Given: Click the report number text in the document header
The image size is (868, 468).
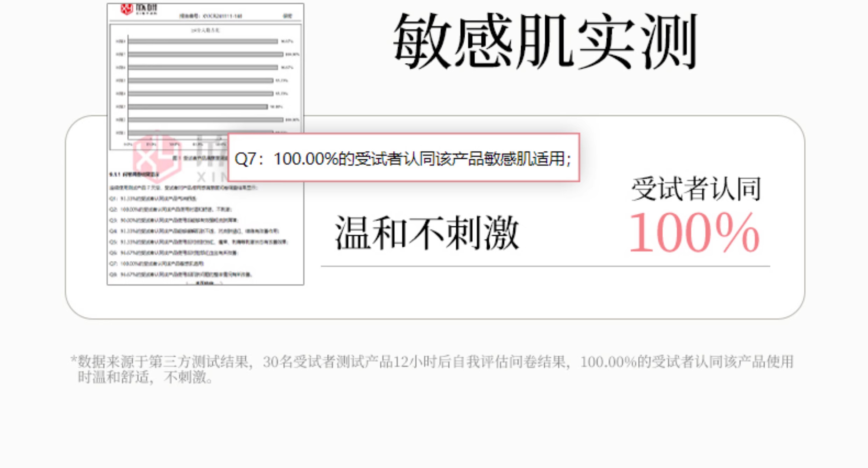Looking at the screenshot, I should pos(211,16).
